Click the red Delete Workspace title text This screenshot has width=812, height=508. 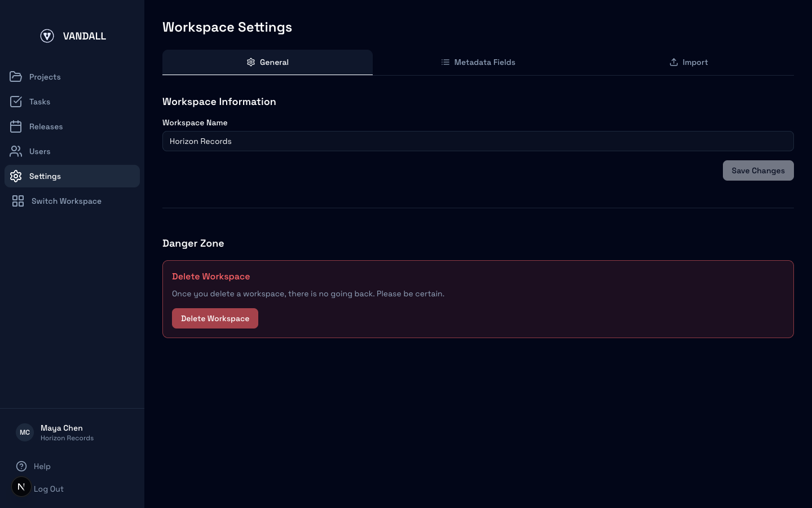(211, 276)
